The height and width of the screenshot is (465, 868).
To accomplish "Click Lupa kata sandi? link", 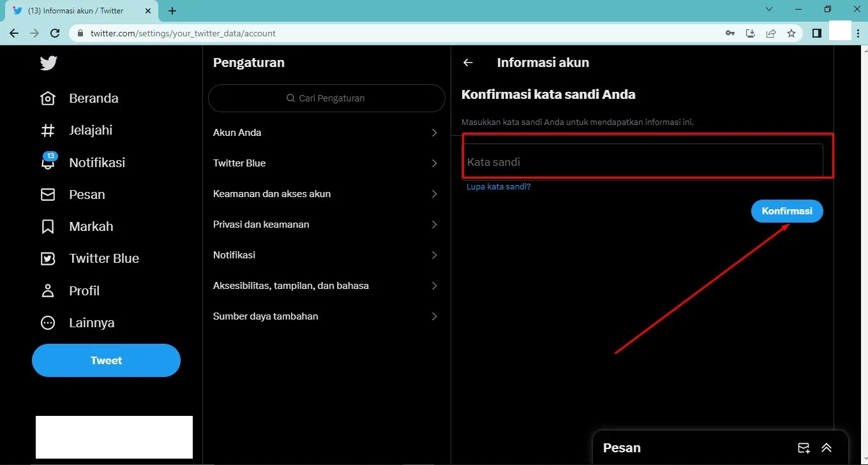I will (x=498, y=187).
